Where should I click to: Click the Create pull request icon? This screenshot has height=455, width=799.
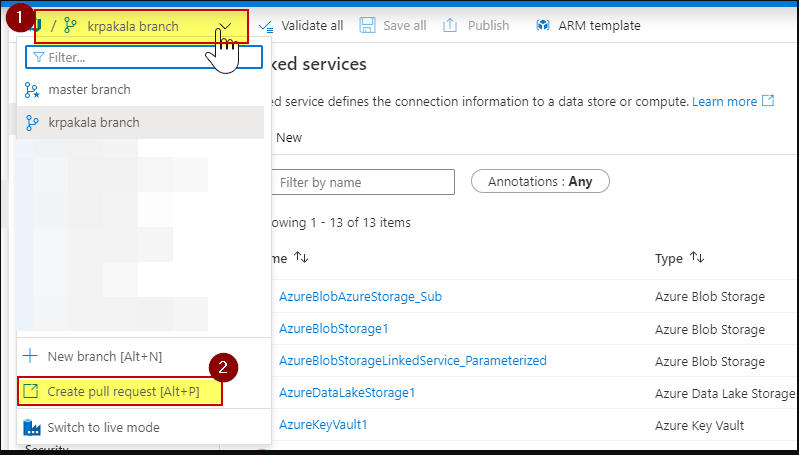pyautogui.click(x=31, y=391)
